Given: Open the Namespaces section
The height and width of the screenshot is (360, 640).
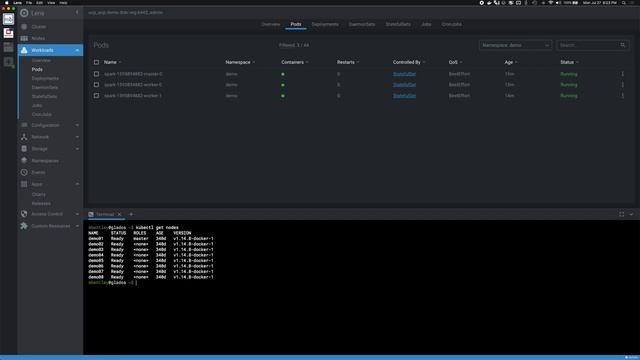Looking at the screenshot, I should [45, 161].
